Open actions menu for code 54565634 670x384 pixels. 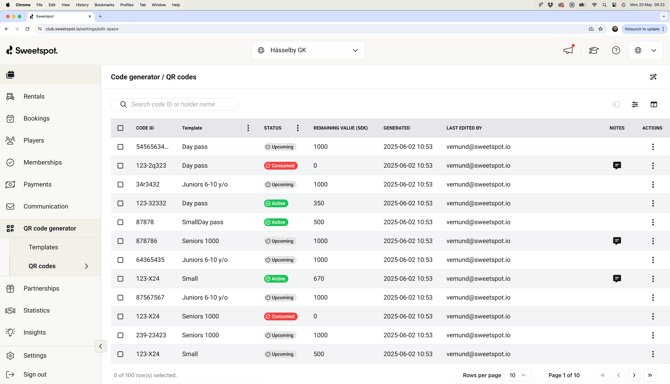652,147
